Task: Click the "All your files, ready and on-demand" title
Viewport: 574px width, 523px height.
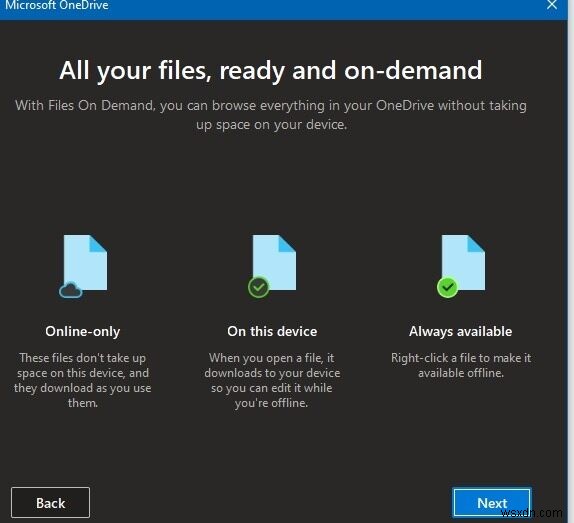Action: pyautogui.click(x=271, y=71)
